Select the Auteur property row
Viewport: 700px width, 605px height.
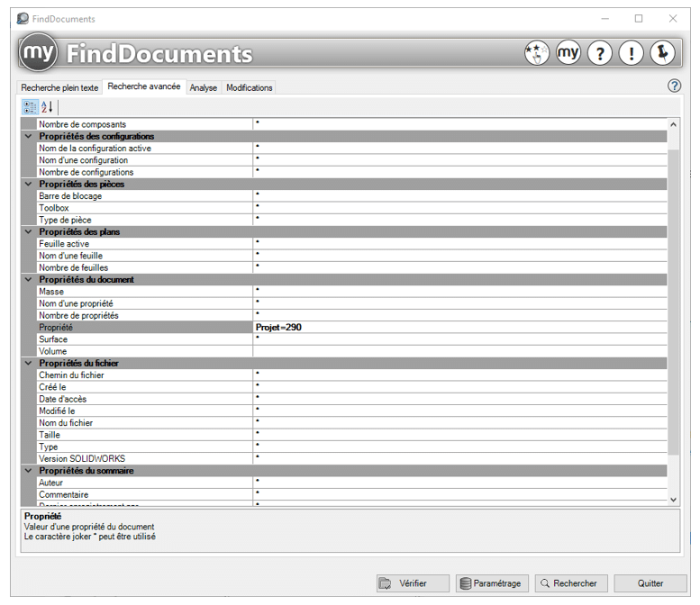click(351, 483)
